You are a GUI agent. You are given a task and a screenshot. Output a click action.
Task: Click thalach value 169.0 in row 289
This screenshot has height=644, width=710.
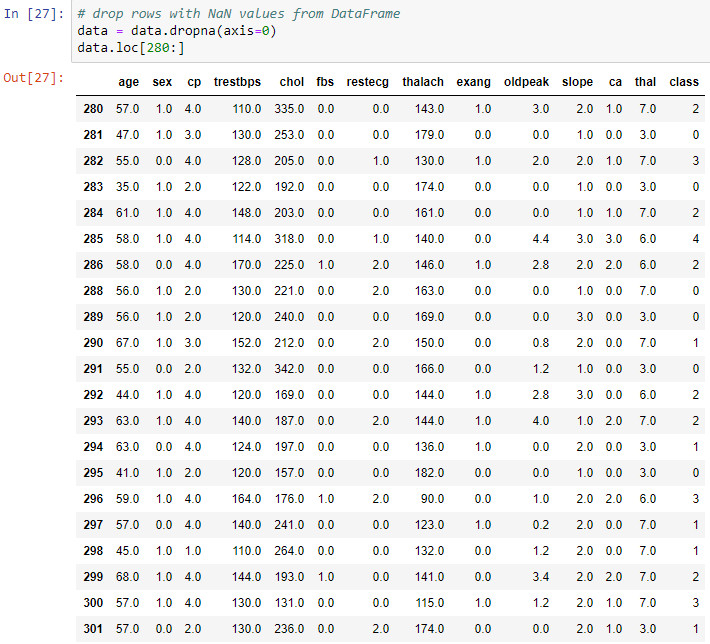pos(429,317)
